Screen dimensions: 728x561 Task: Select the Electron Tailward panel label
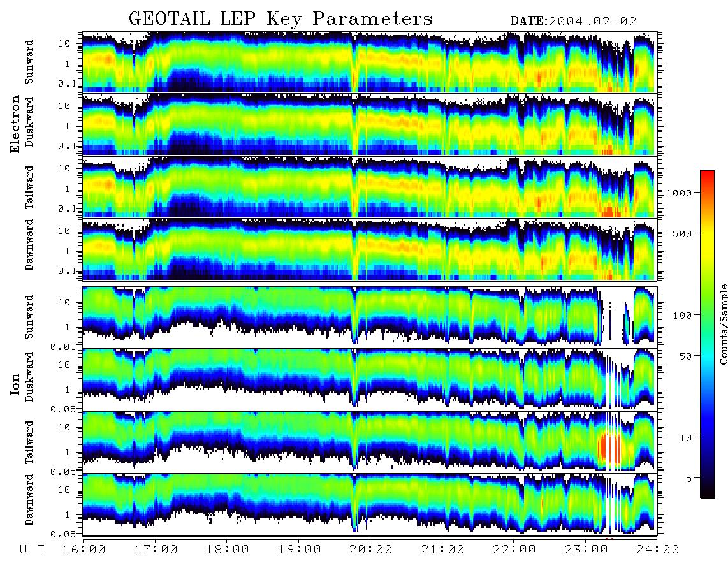29,187
